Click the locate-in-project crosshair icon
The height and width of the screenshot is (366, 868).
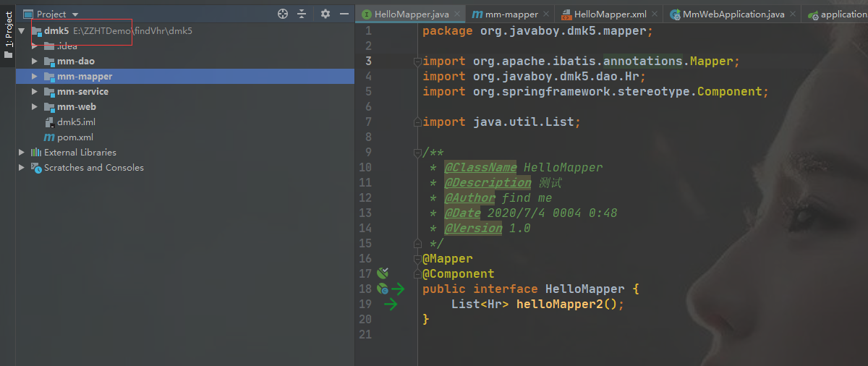[x=283, y=14]
